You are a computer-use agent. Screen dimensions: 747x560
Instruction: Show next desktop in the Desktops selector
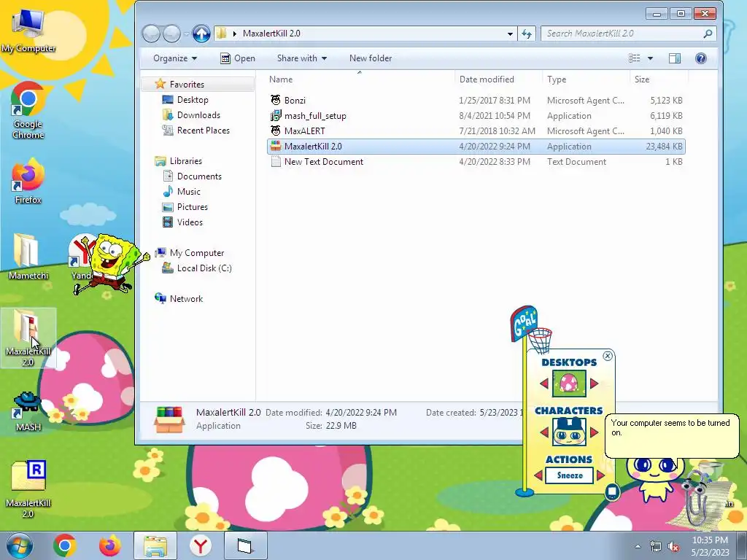click(x=594, y=384)
